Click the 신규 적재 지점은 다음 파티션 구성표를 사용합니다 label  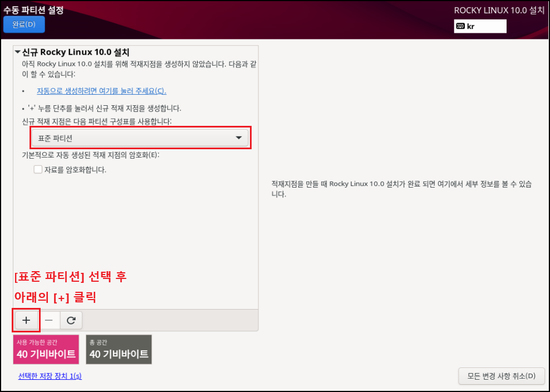pyautogui.click(x=97, y=121)
